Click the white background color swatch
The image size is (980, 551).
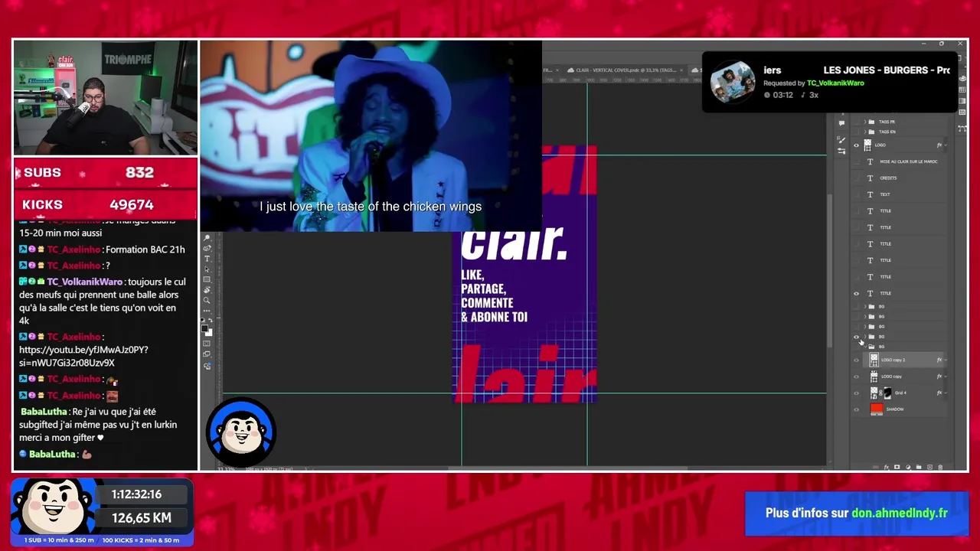(x=209, y=334)
